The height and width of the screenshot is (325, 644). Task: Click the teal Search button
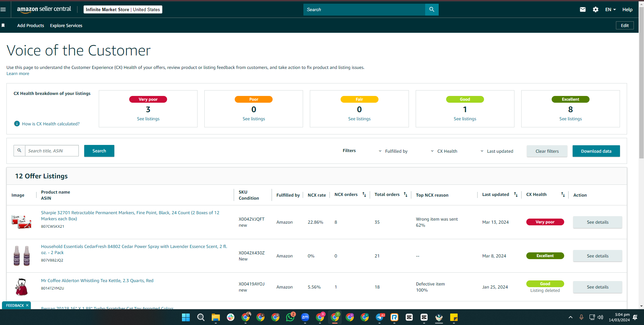[x=99, y=151]
